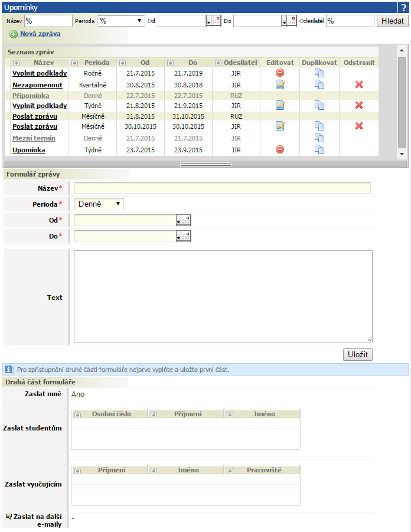Screen dimensions: 411x532
Task: Click the message list vertical scrollbar down arrow
Action: (x=402, y=154)
